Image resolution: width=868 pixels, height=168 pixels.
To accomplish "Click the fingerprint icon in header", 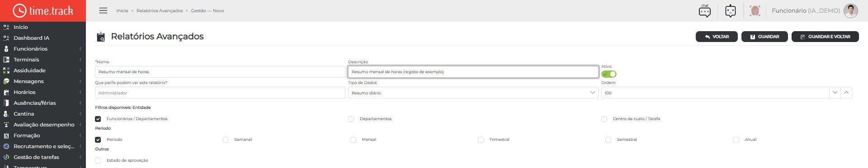I will [755, 11].
